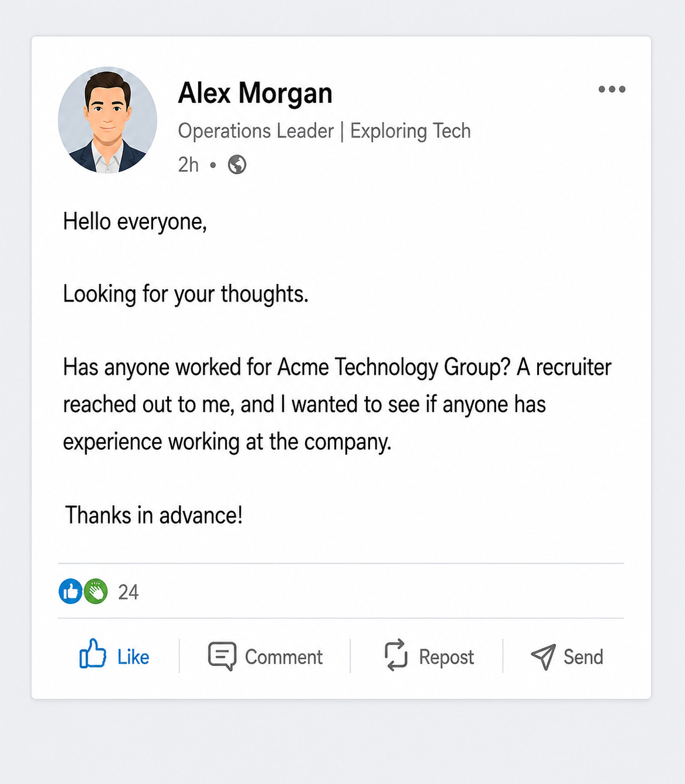Click the 'Thanks in advance!' text line
The height and width of the screenshot is (784, 685).
pos(154,515)
